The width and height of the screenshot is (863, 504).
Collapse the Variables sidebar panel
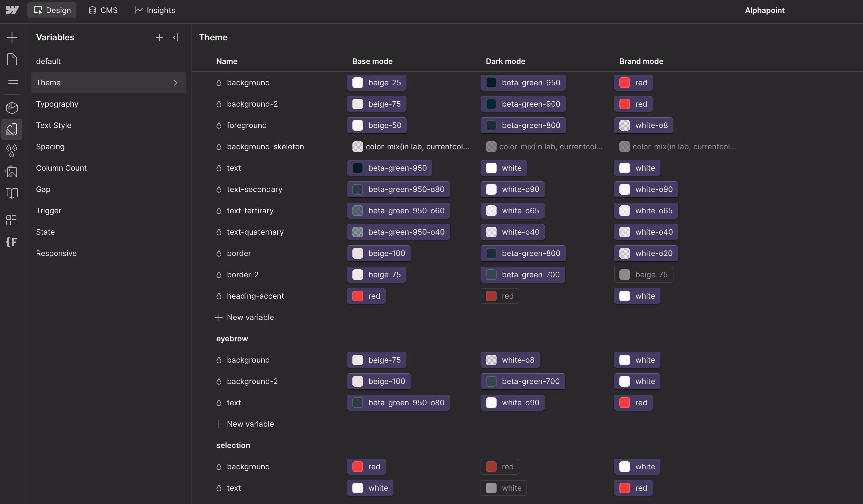176,37
